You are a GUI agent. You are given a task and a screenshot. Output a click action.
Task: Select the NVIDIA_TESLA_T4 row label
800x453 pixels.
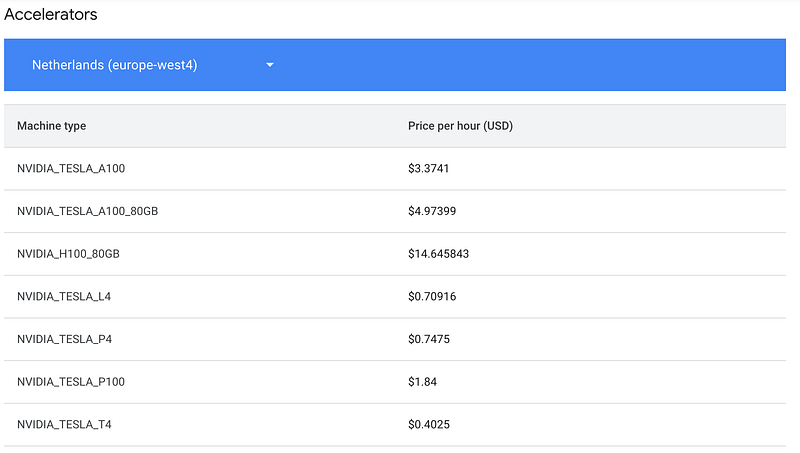point(64,425)
